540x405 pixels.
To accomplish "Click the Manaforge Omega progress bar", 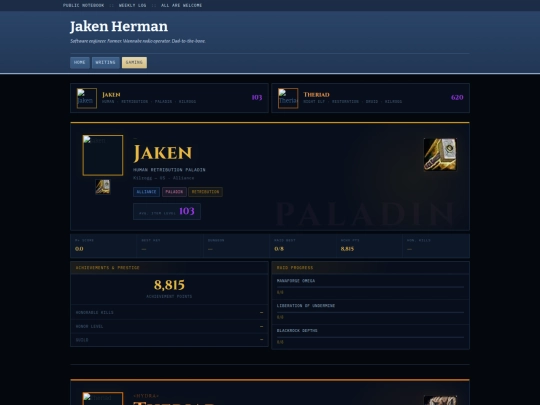I will [x=370, y=287].
